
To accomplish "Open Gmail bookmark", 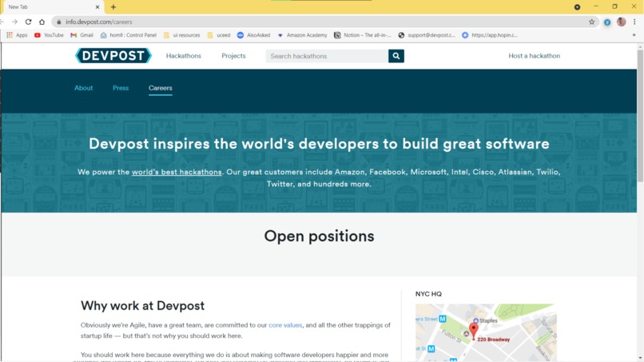I will click(81, 35).
